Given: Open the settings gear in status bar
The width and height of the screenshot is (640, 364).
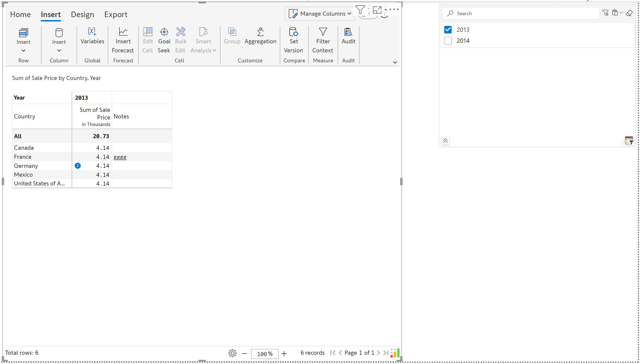Looking at the screenshot, I should tap(232, 353).
